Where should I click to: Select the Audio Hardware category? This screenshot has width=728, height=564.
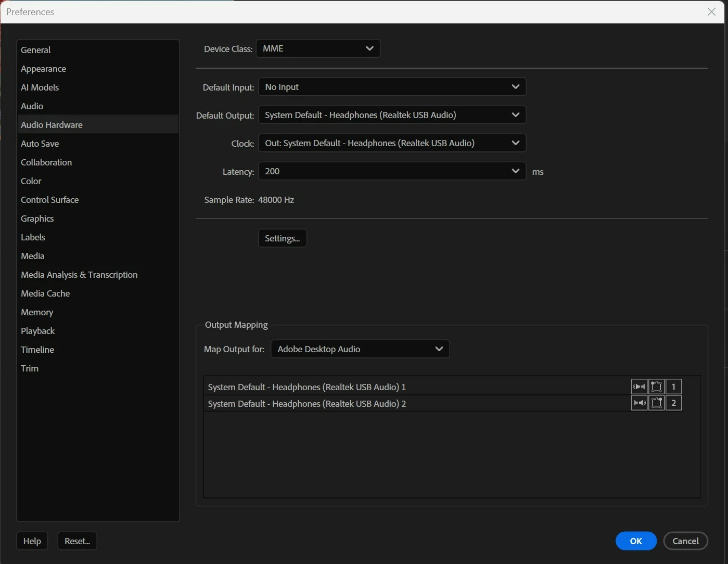point(98,125)
